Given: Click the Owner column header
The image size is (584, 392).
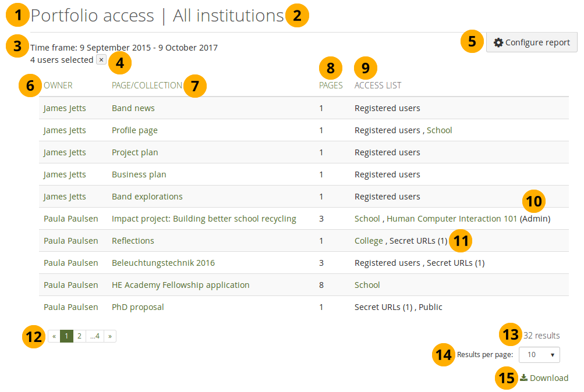Looking at the screenshot, I should point(58,85).
